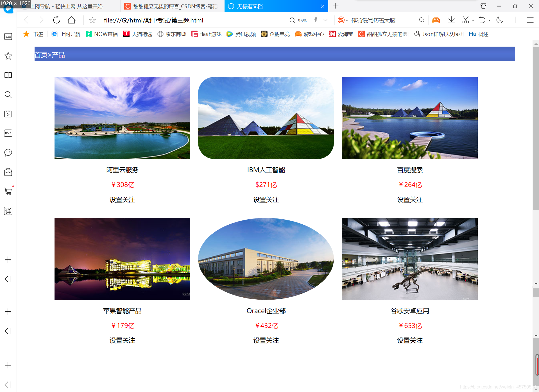Screen dimensions: 539x392
Task: Click the 谷歌安卓应用 office photo
Action: 410,259
